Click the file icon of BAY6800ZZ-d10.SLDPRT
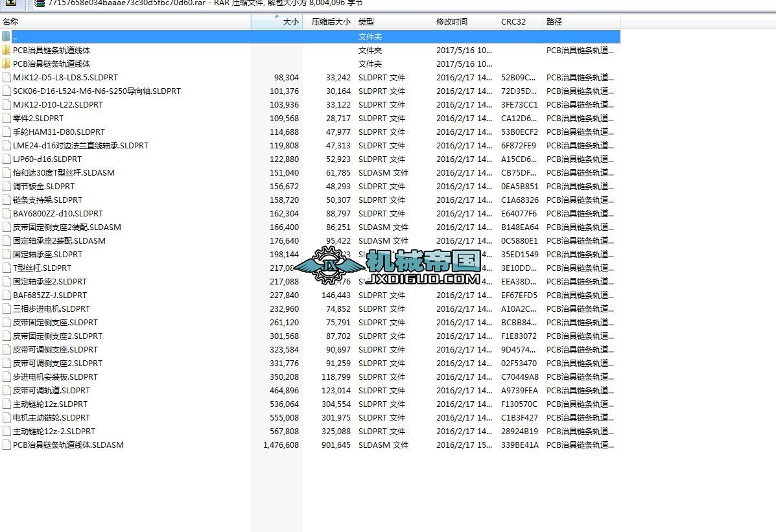The image size is (776, 532). (6, 213)
